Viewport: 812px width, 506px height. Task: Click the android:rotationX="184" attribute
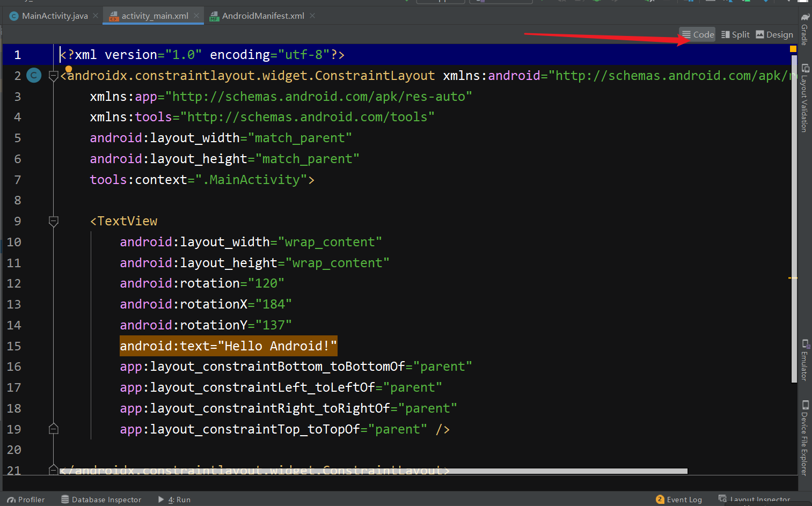click(206, 304)
